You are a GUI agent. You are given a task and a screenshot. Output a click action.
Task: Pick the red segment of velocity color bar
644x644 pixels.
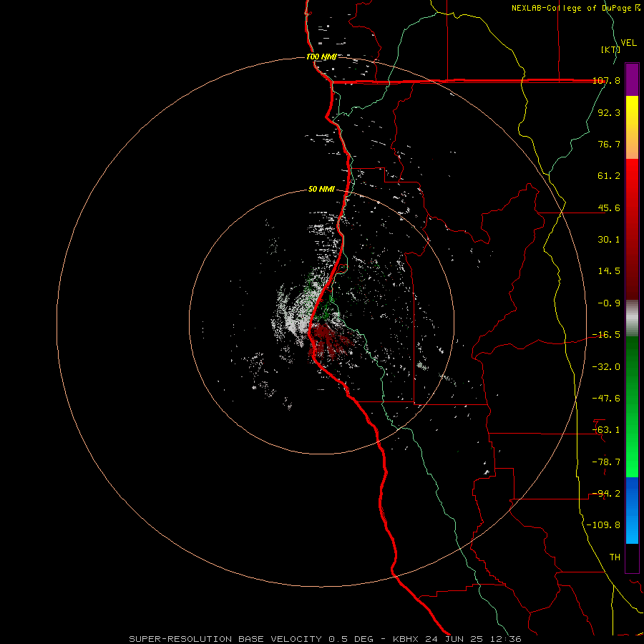(632, 229)
